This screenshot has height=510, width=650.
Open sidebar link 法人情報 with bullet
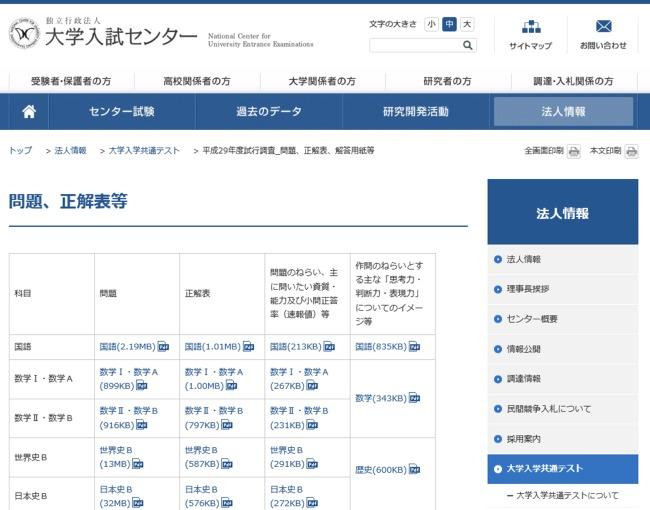coord(563,260)
